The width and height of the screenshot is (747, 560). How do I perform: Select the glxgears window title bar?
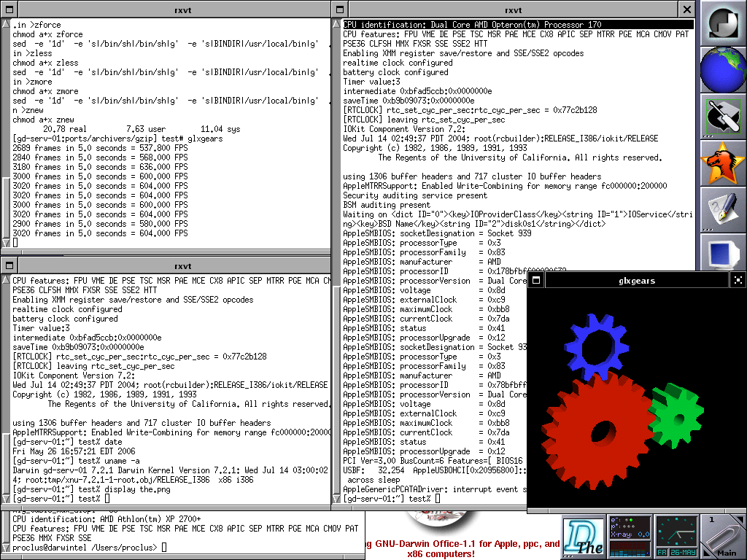(636, 281)
